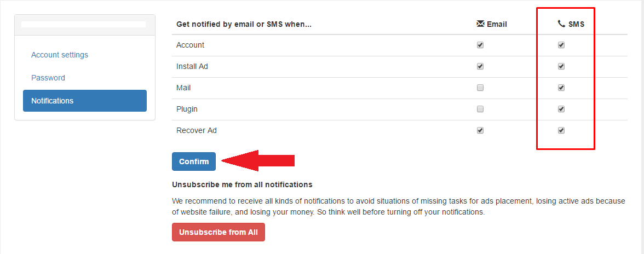Click the blank sidebar header bar
Image resolution: width=644 pixels, height=254 pixels.
click(84, 25)
